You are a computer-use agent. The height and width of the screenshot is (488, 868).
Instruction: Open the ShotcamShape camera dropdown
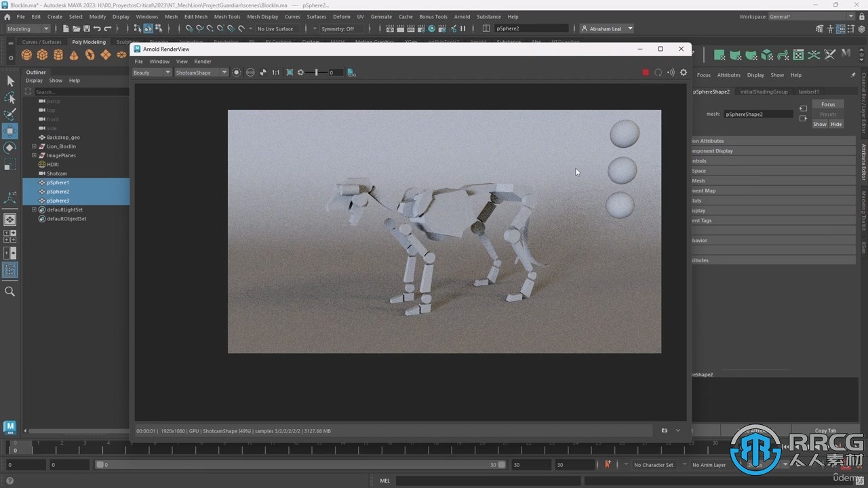(201, 73)
